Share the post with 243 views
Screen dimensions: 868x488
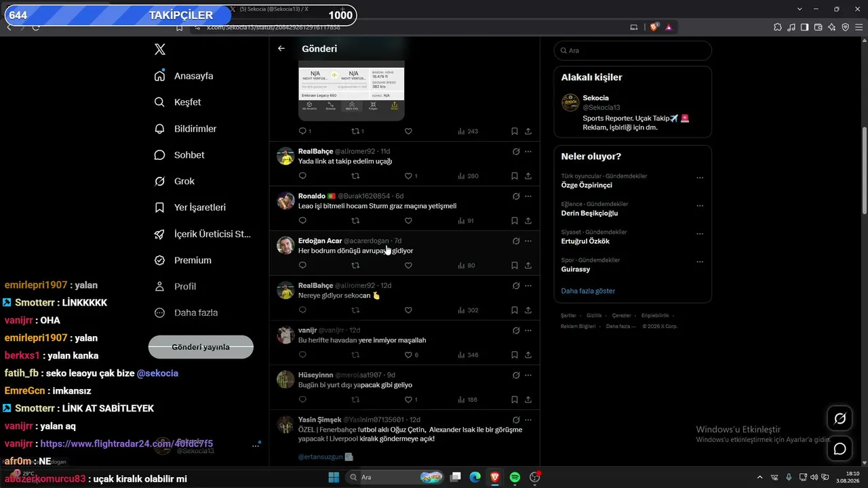(528, 131)
